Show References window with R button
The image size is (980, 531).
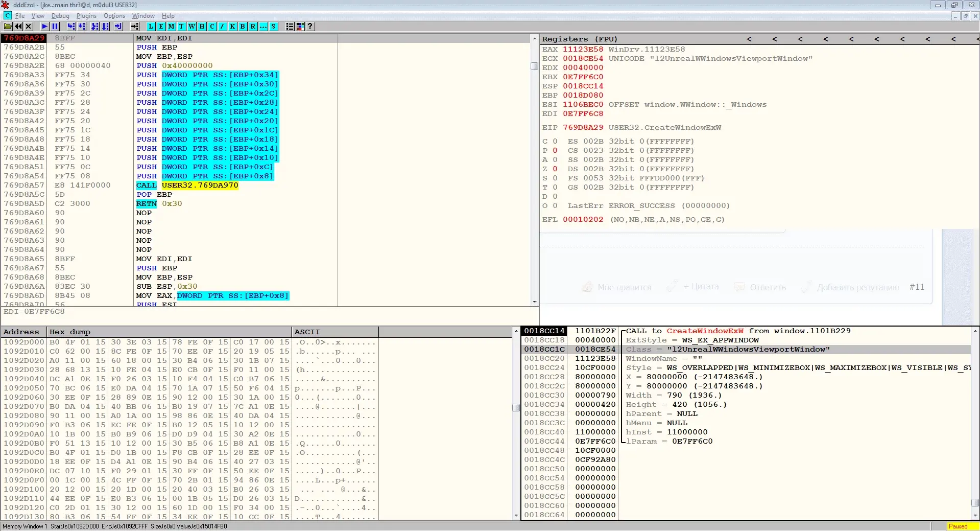pyautogui.click(x=253, y=27)
